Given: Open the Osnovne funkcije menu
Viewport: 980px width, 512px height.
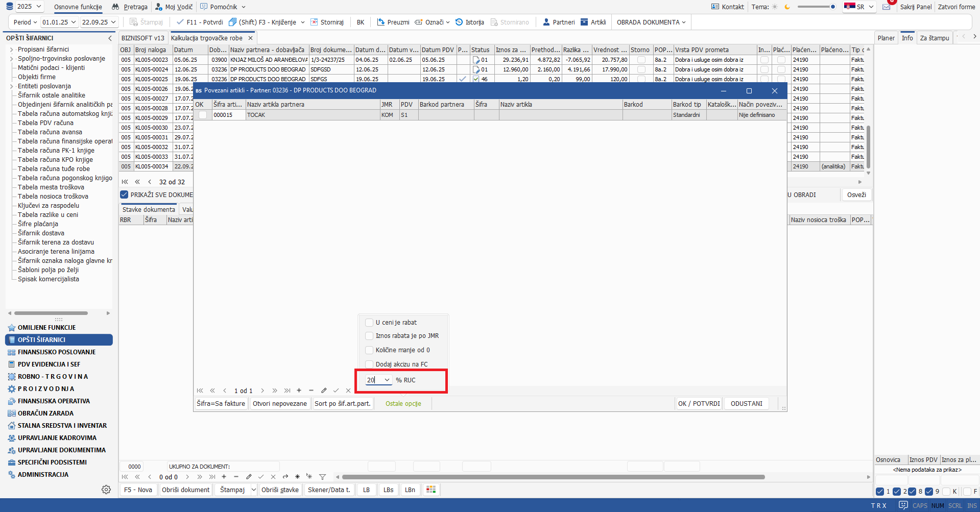Looking at the screenshot, I should tap(78, 7).
